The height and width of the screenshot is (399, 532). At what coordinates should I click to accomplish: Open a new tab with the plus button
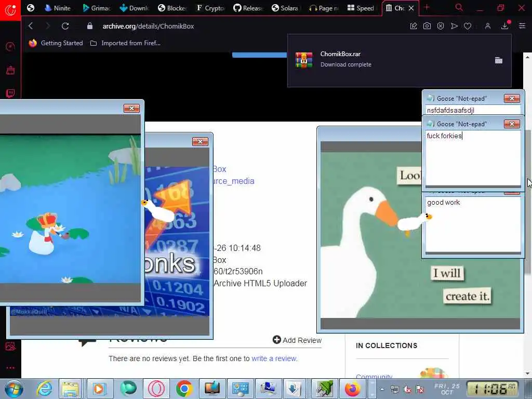(x=427, y=8)
